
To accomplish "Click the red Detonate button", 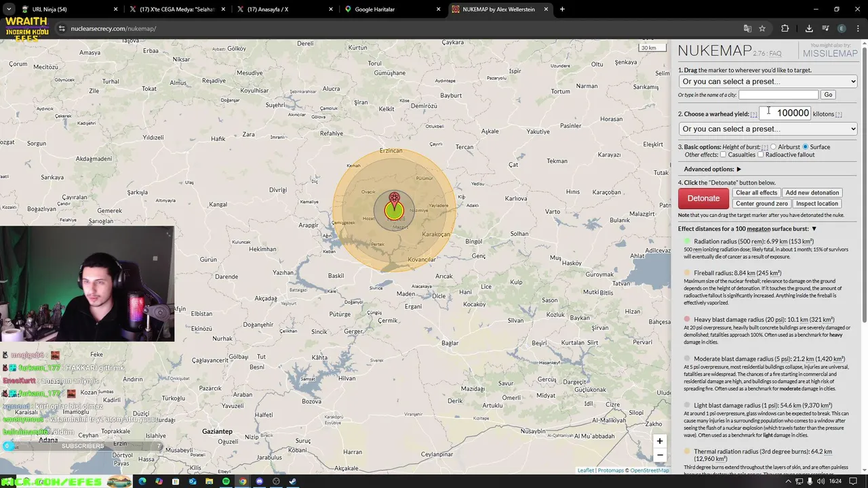I will click(x=703, y=199).
